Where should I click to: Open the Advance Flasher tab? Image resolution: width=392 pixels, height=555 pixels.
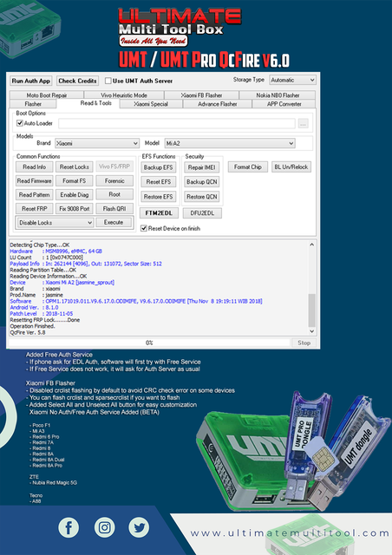(218, 104)
